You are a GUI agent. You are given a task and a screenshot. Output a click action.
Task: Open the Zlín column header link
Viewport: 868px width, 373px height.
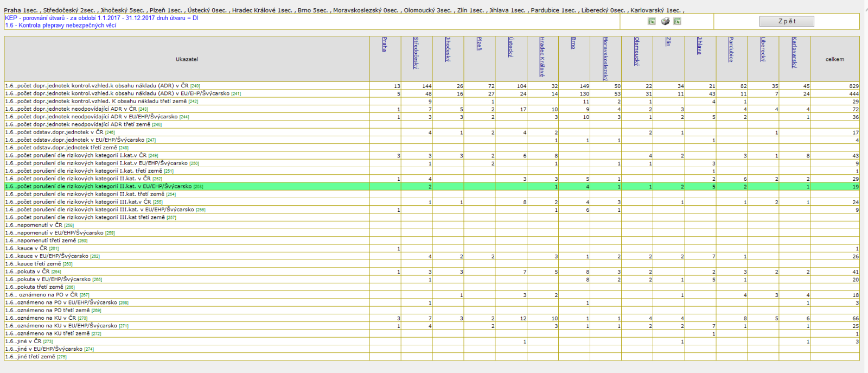[x=667, y=42]
